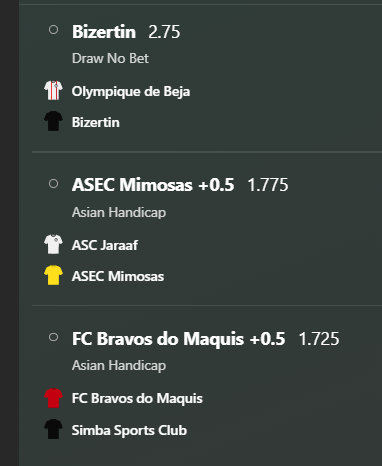The image size is (382, 466).
Task: Click the 1.725 odds value
Action: point(319,339)
